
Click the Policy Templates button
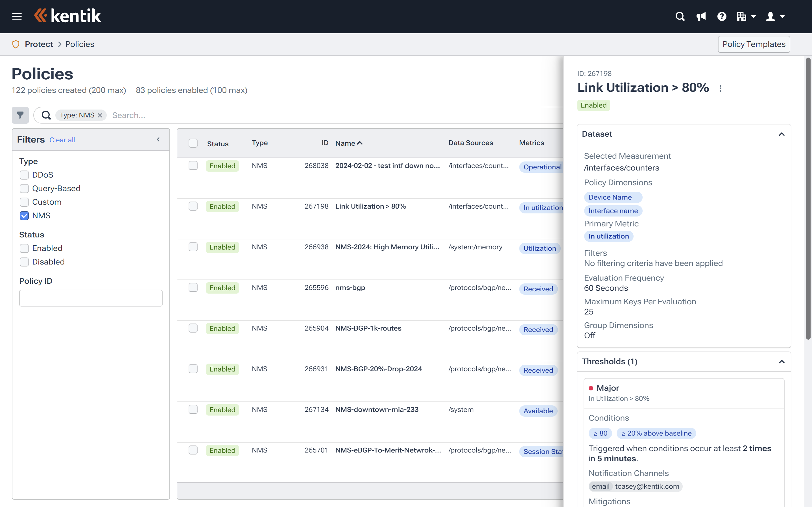point(754,44)
